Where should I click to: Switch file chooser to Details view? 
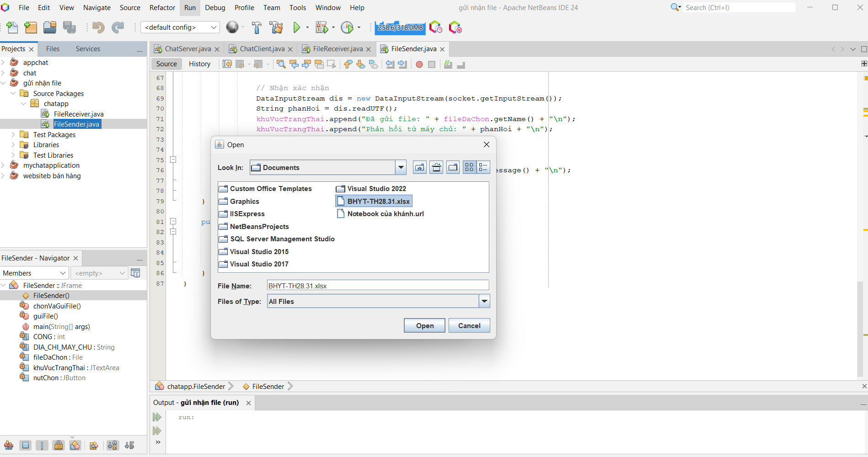click(x=483, y=167)
